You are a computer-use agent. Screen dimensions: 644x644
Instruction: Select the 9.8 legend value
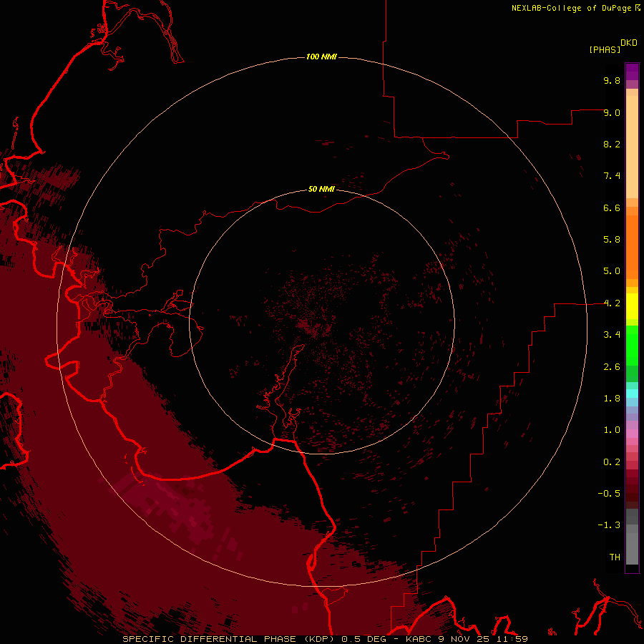(x=612, y=80)
